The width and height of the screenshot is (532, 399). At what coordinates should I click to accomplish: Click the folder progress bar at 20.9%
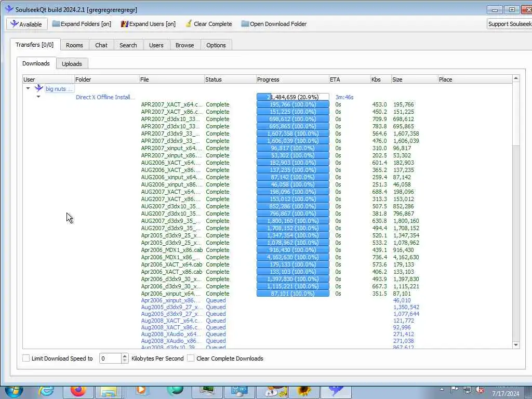click(x=293, y=97)
